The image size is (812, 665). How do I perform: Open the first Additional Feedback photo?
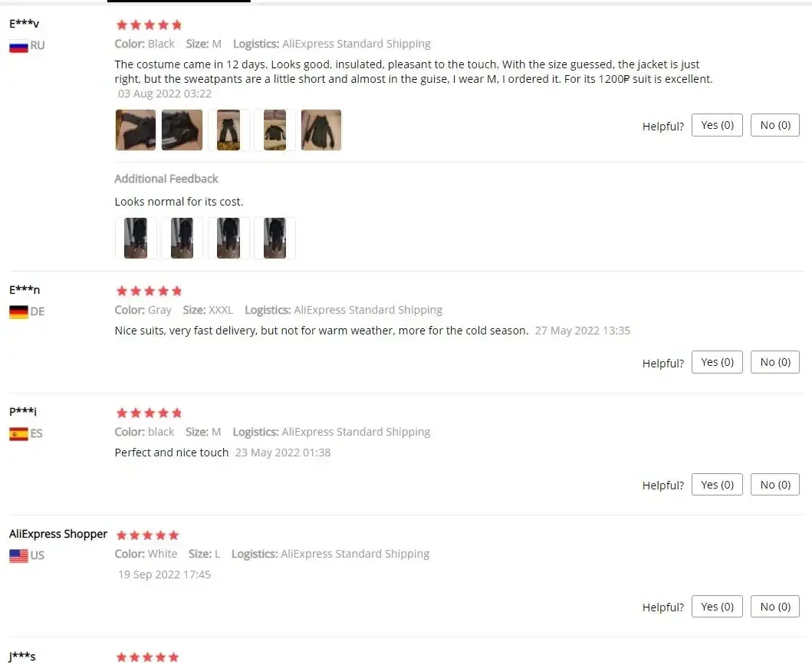[x=136, y=239]
